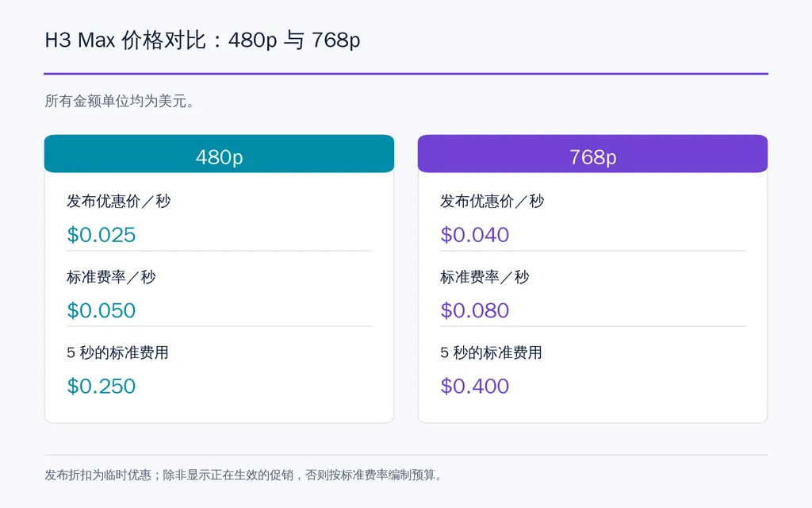Image resolution: width=812 pixels, height=508 pixels.
Task: Click the $0.080 price value
Action: [x=475, y=310]
